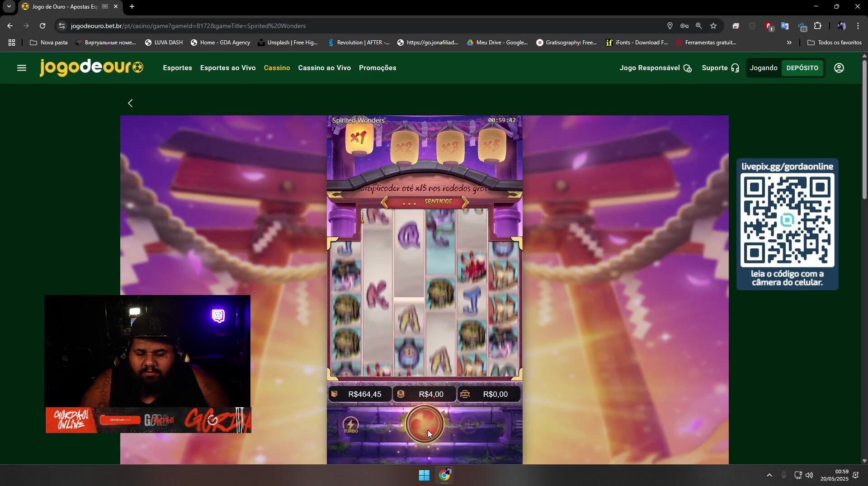Toggle Turbo spin mode

pyautogui.click(x=350, y=425)
